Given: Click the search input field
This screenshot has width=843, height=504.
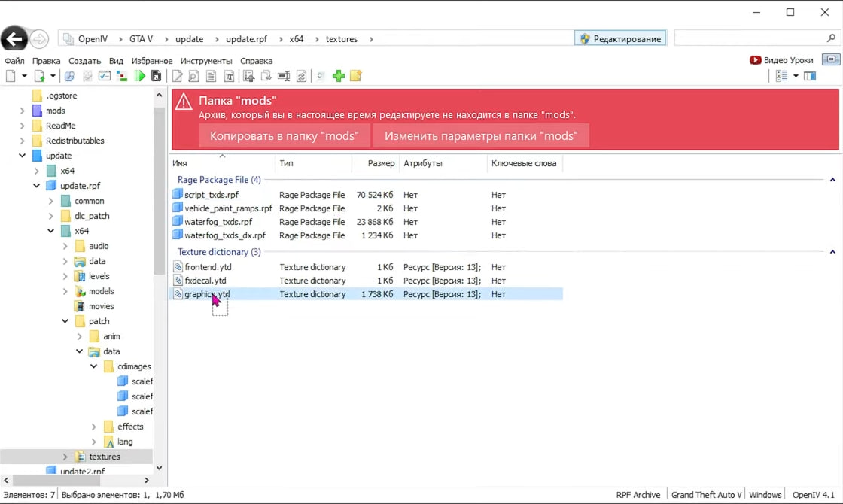Looking at the screenshot, I should (750, 38).
